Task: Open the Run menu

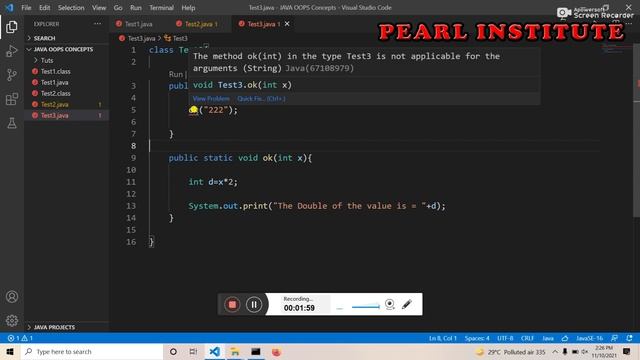Action: pos(136,7)
